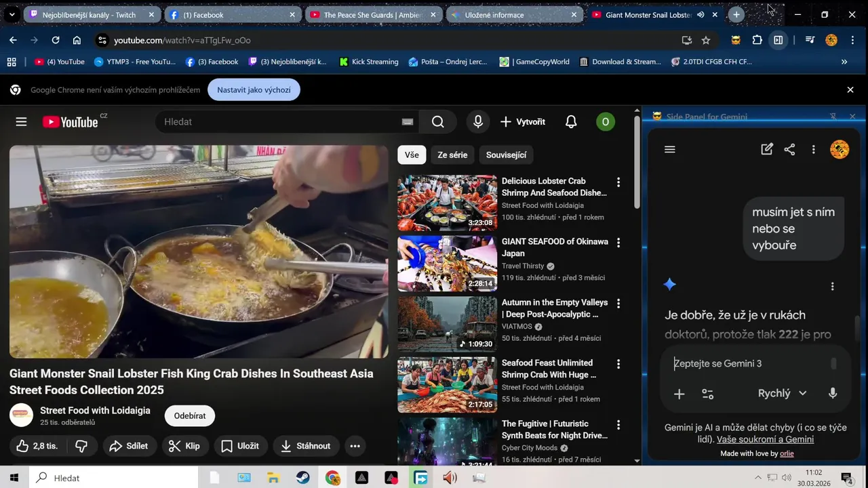Open Steam from the taskbar

pos(303,478)
